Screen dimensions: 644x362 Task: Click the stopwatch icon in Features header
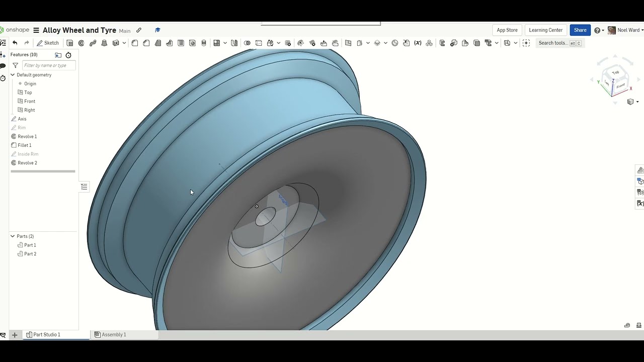(68, 55)
